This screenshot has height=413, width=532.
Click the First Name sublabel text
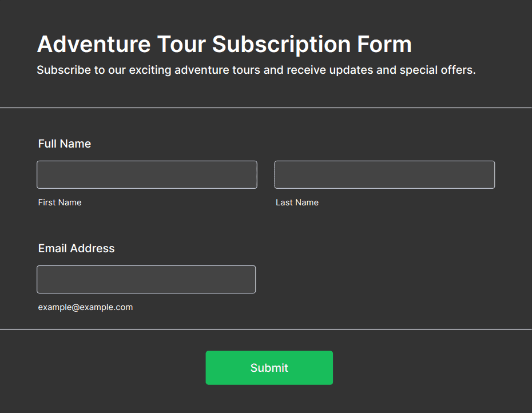[59, 202]
